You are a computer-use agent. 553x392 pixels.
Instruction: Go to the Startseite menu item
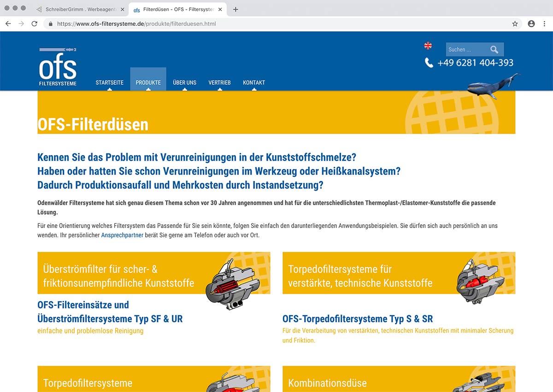click(109, 82)
